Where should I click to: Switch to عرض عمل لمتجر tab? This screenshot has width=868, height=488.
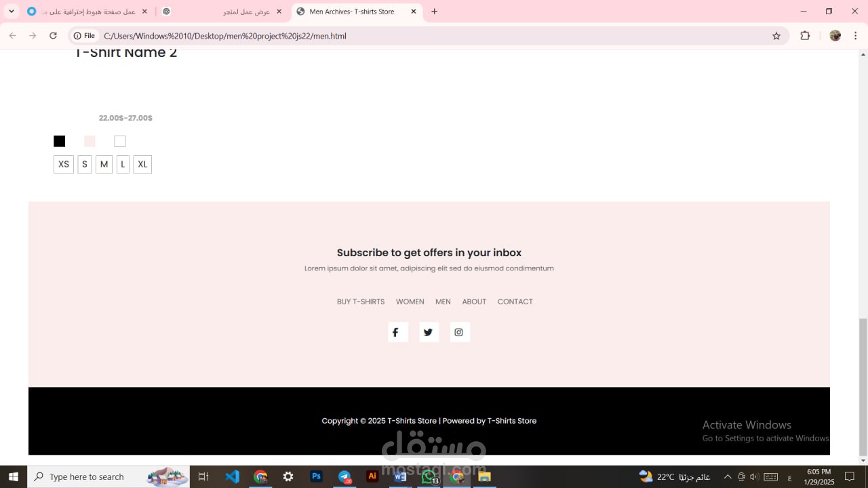tap(222, 12)
